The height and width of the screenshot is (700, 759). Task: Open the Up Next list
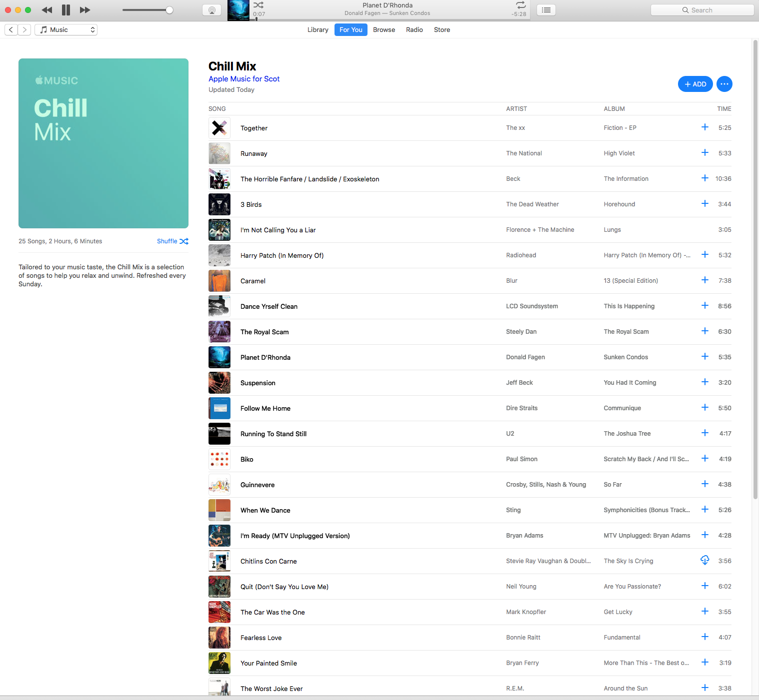click(546, 10)
